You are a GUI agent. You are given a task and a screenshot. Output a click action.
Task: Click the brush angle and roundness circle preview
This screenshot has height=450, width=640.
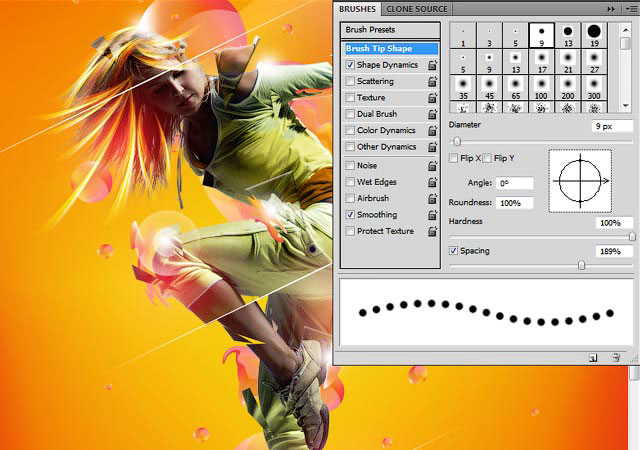(x=580, y=181)
